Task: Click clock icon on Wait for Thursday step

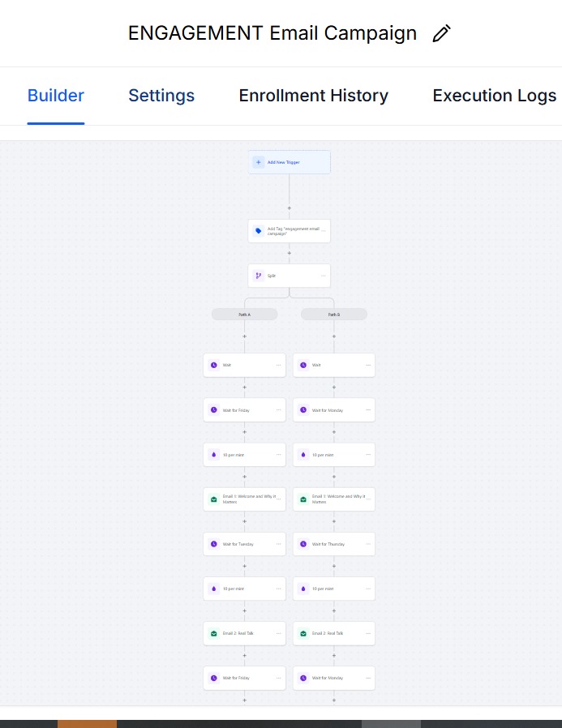Action: [302, 544]
